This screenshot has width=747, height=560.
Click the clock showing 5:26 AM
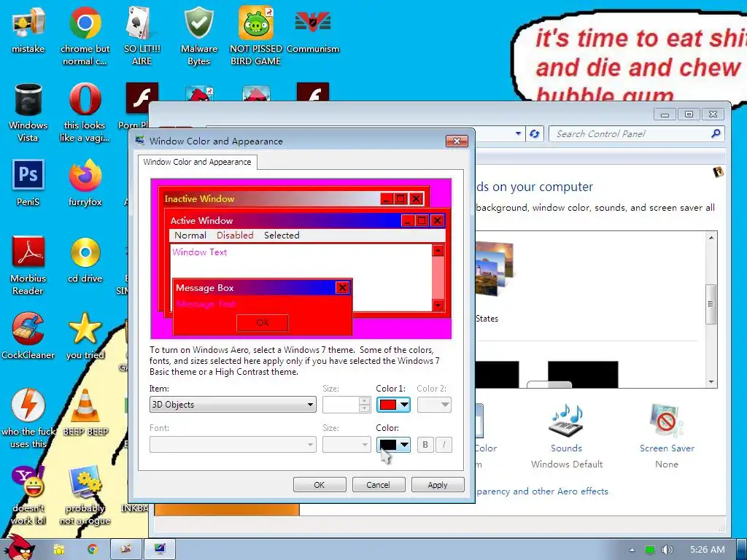pyautogui.click(x=708, y=550)
